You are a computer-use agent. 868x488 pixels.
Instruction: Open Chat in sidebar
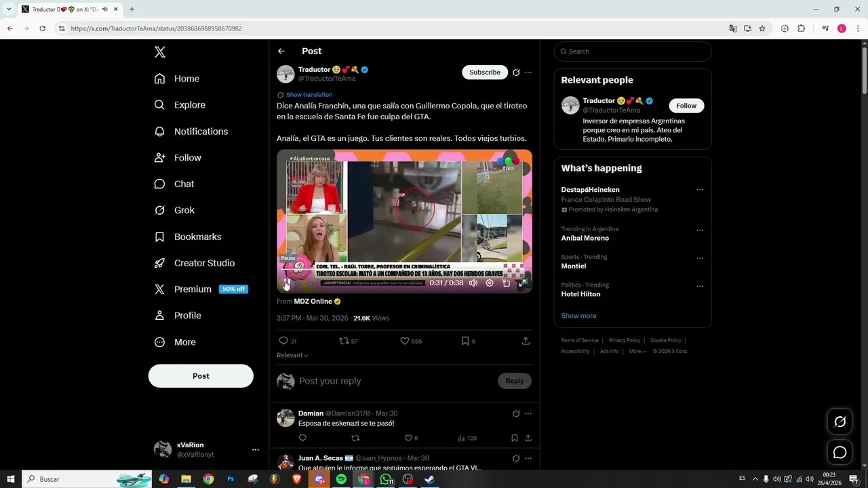[174, 184]
